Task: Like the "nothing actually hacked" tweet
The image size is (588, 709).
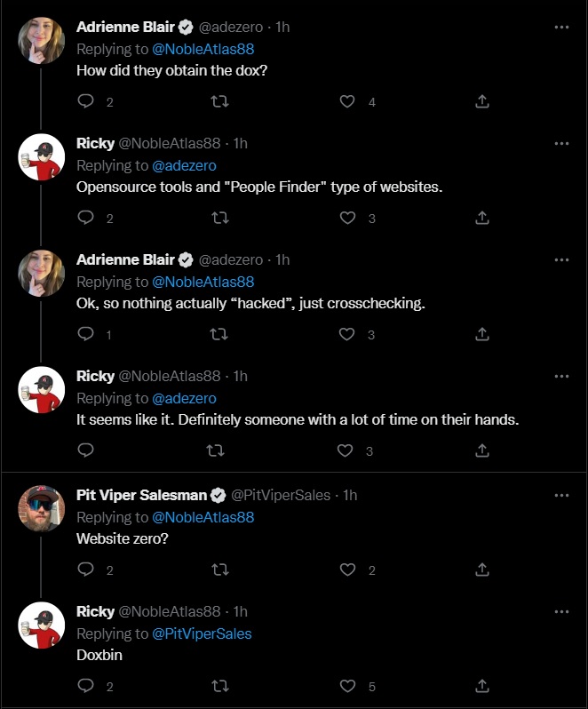Action: coord(347,334)
